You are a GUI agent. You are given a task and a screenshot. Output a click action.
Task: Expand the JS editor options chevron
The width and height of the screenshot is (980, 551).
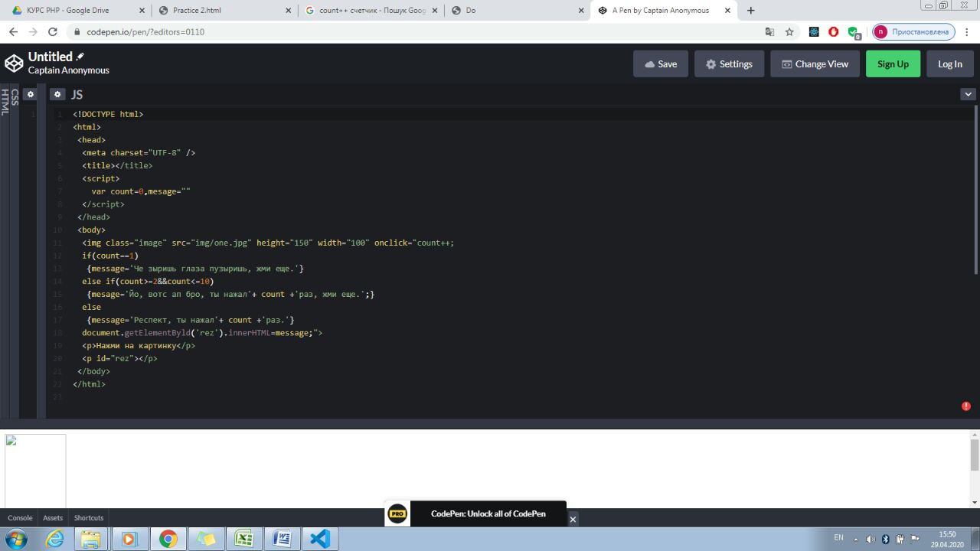pos(968,94)
